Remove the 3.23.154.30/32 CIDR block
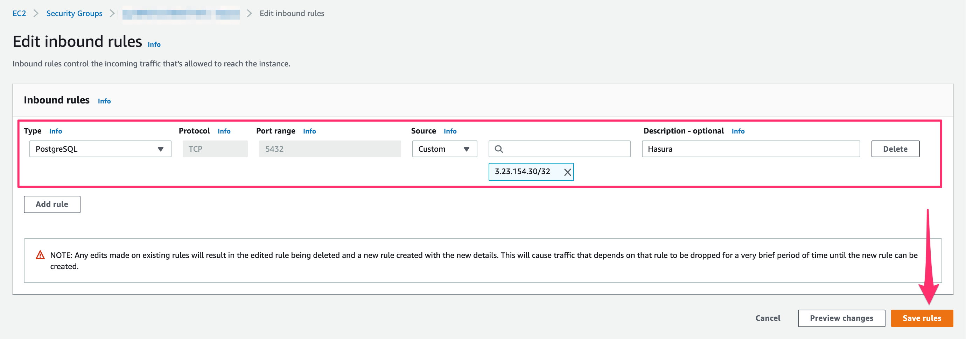This screenshot has height=339, width=980. [567, 172]
